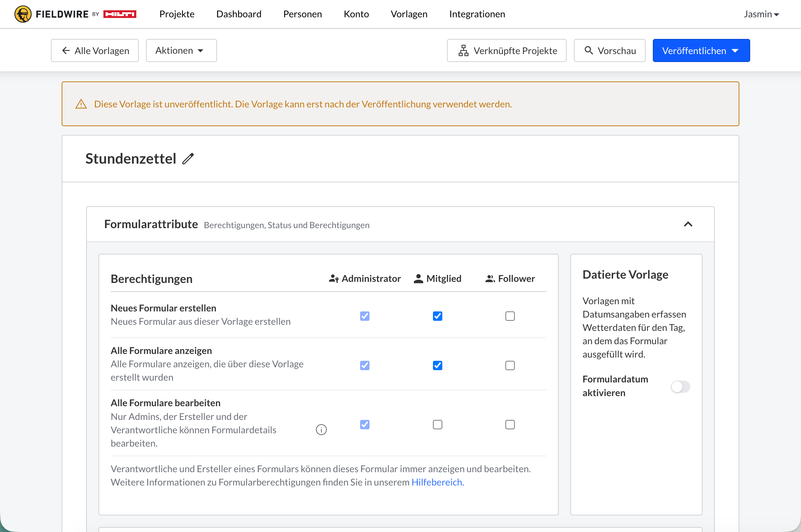Click the Fieldwire helmet logo icon
801x532 pixels.
[x=23, y=14]
